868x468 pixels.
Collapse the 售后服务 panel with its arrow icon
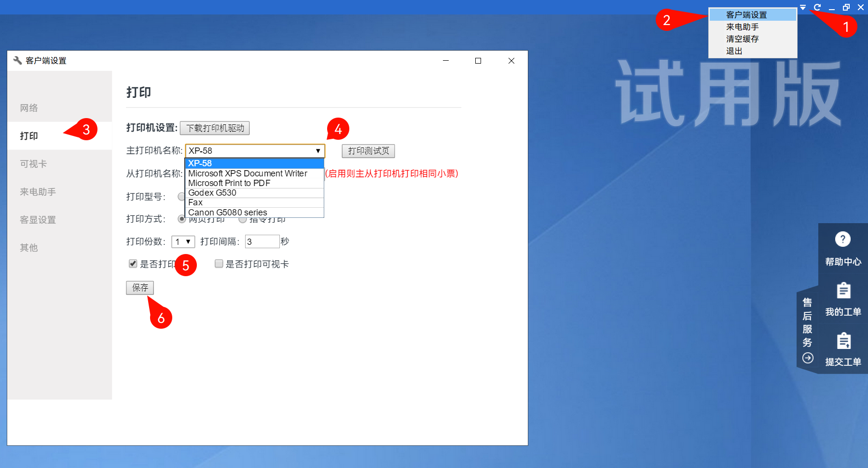pyautogui.click(x=808, y=358)
